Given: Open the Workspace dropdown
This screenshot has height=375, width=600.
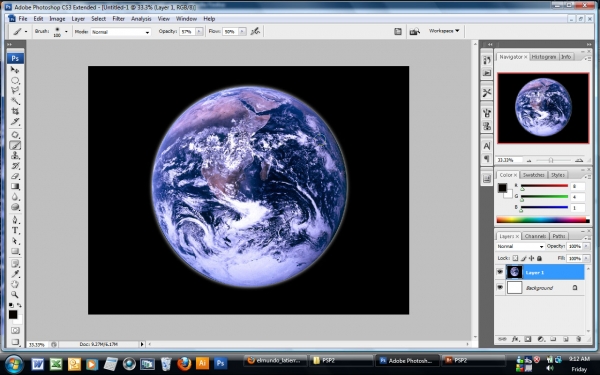Looking at the screenshot, I should tap(444, 31).
